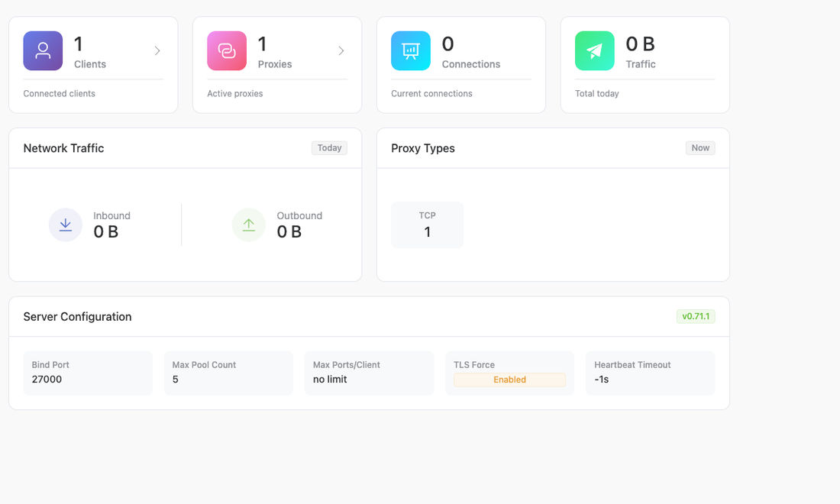
Task: Click the Inbound 0 B value
Action: click(x=105, y=232)
